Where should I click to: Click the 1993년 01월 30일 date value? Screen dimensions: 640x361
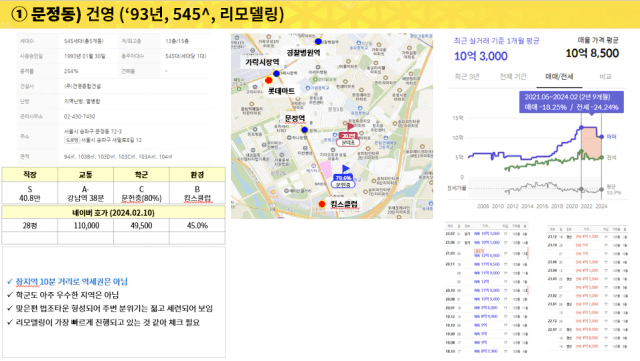(x=84, y=56)
